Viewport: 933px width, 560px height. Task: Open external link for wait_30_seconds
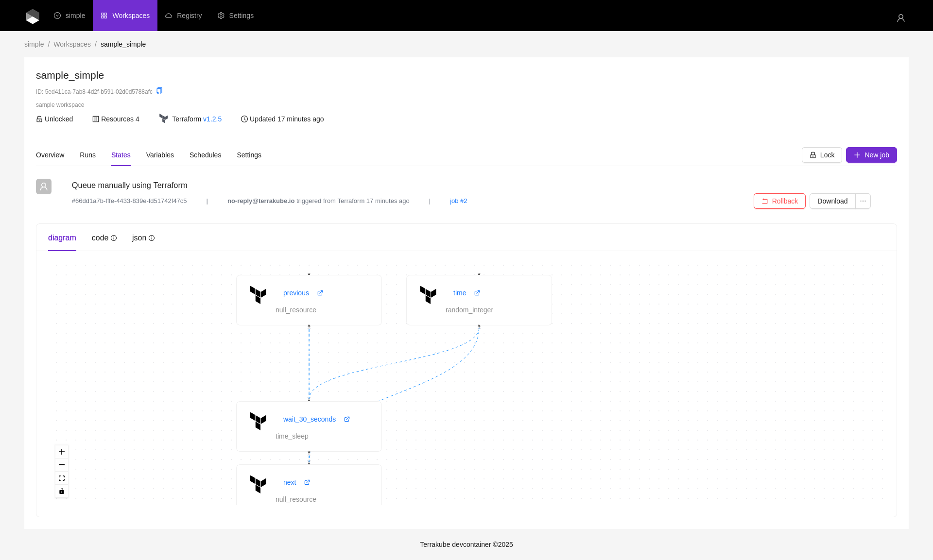[347, 419]
